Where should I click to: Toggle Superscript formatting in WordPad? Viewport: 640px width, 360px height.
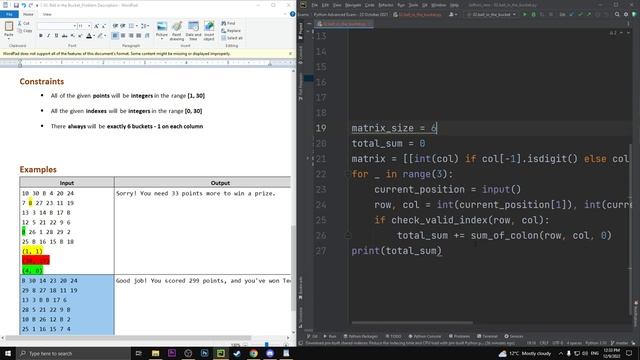point(80,36)
